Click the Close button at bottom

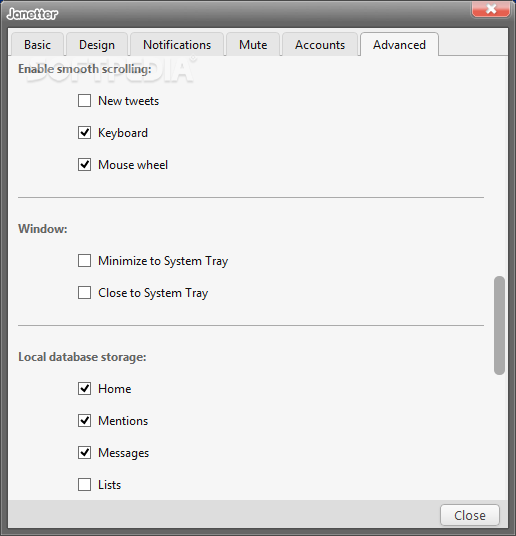point(470,515)
